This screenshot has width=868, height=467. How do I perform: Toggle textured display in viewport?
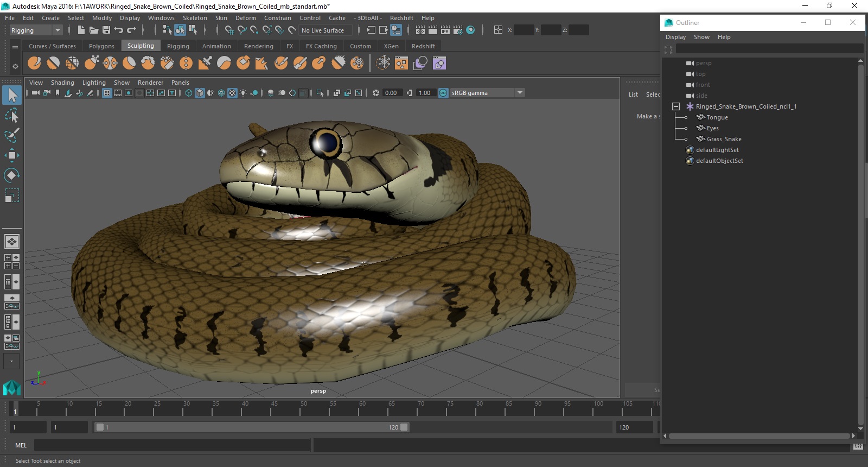[232, 93]
